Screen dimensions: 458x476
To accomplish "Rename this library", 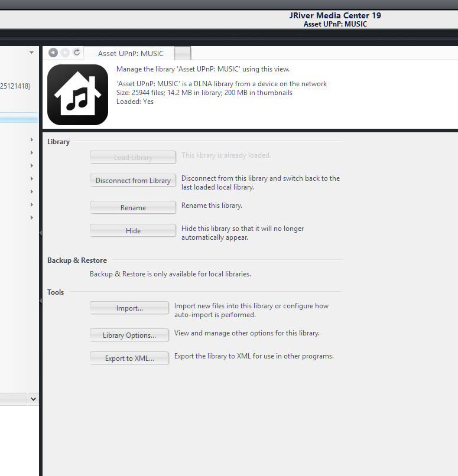I will pyautogui.click(x=133, y=208).
